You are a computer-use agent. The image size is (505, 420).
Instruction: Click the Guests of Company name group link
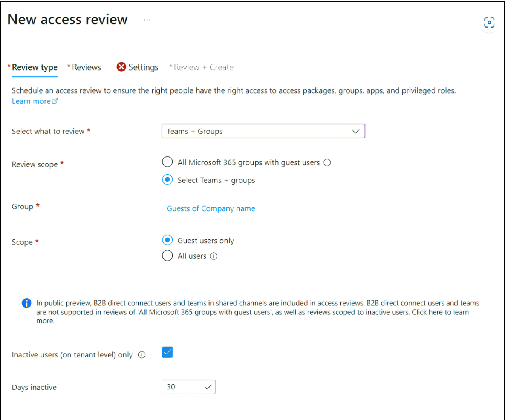[x=211, y=208]
